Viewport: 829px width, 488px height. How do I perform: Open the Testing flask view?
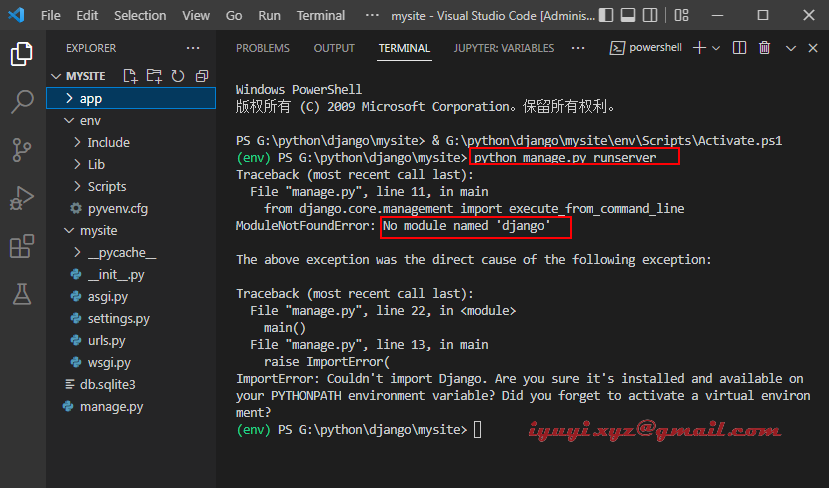coord(22,292)
